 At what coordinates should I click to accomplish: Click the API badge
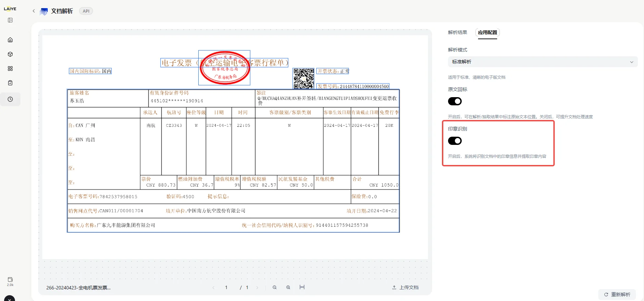86,11
